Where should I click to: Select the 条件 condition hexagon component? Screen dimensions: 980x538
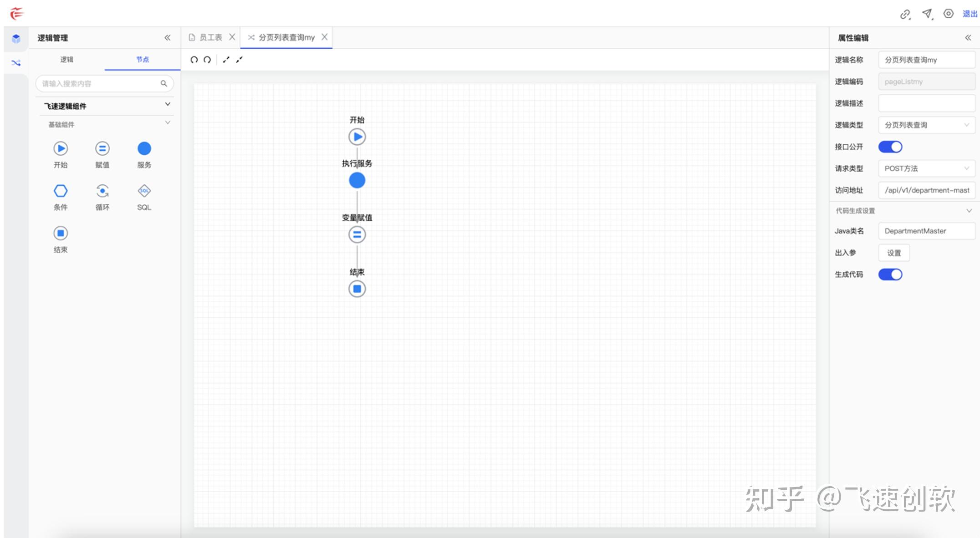61,191
